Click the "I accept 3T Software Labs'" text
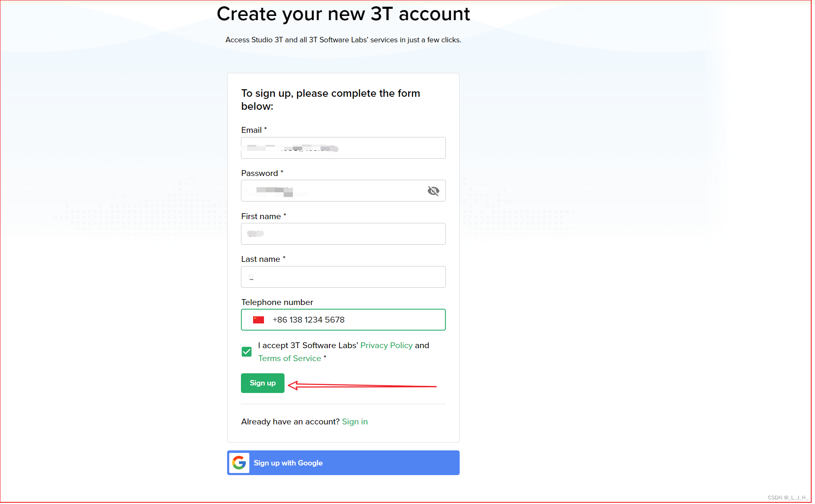The height and width of the screenshot is (504, 815). [x=308, y=345]
